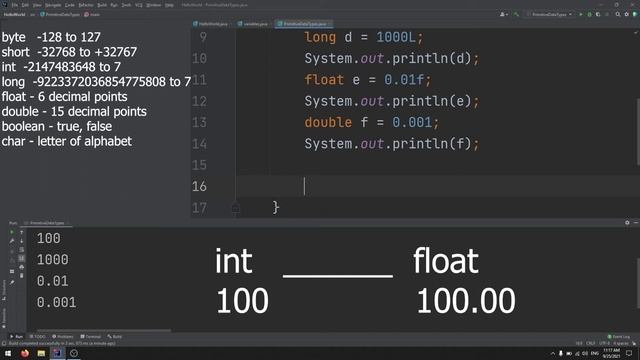Open the Code menu
This screenshot has height=360, width=640.
pos(70,5)
